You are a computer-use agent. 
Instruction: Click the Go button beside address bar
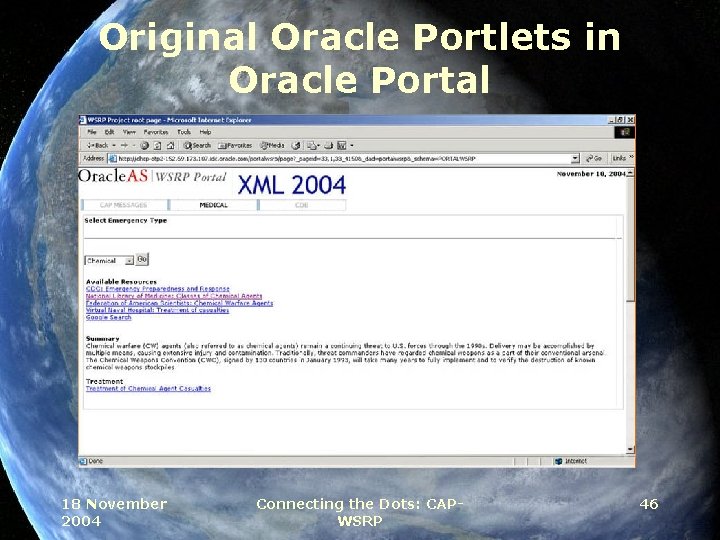pyautogui.click(x=594, y=158)
